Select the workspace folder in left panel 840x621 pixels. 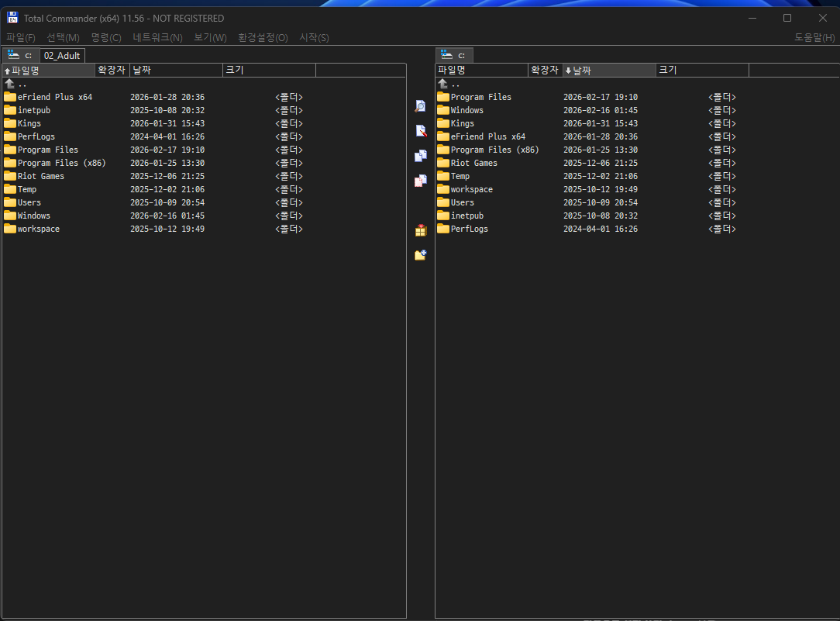click(38, 229)
